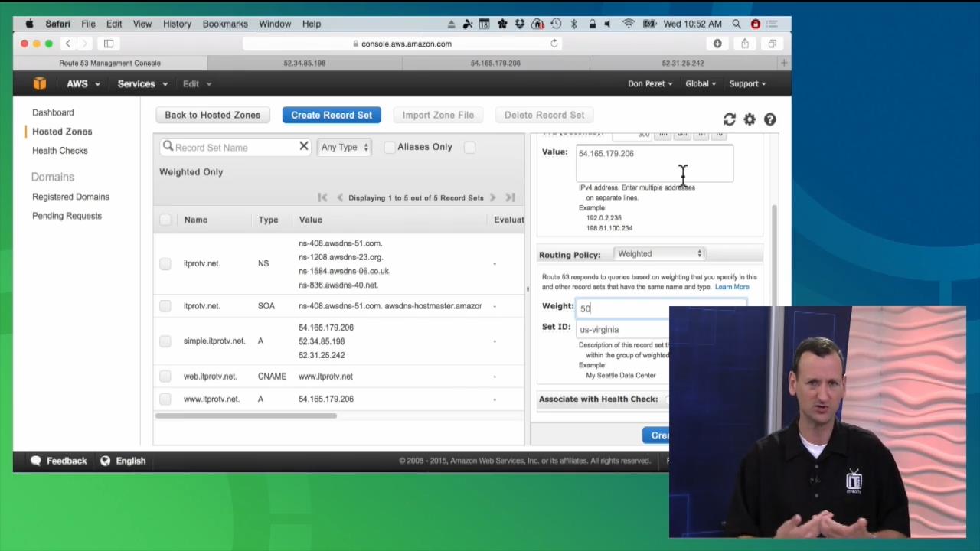Click Safari share icon
Image resolution: width=980 pixels, height=551 pixels.
click(x=745, y=44)
